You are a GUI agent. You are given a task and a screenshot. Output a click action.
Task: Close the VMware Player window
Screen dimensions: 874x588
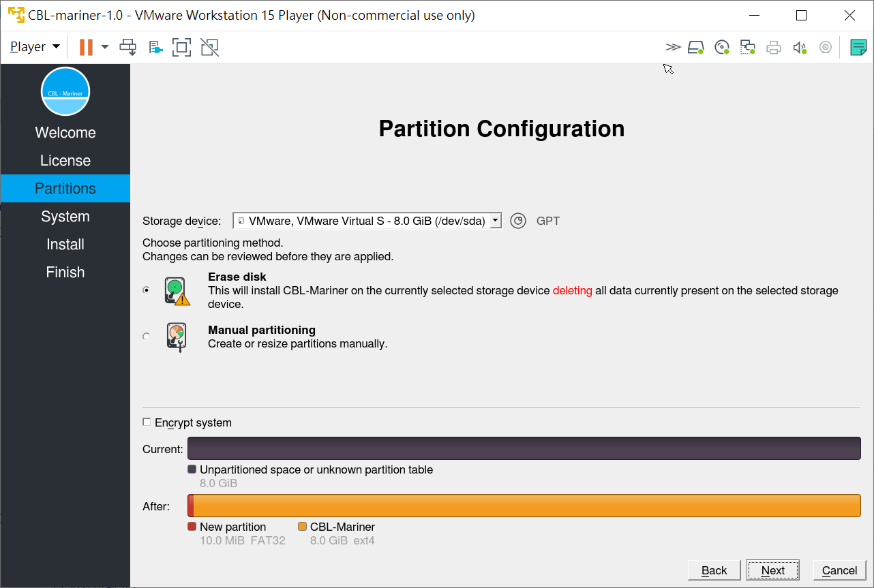(849, 15)
